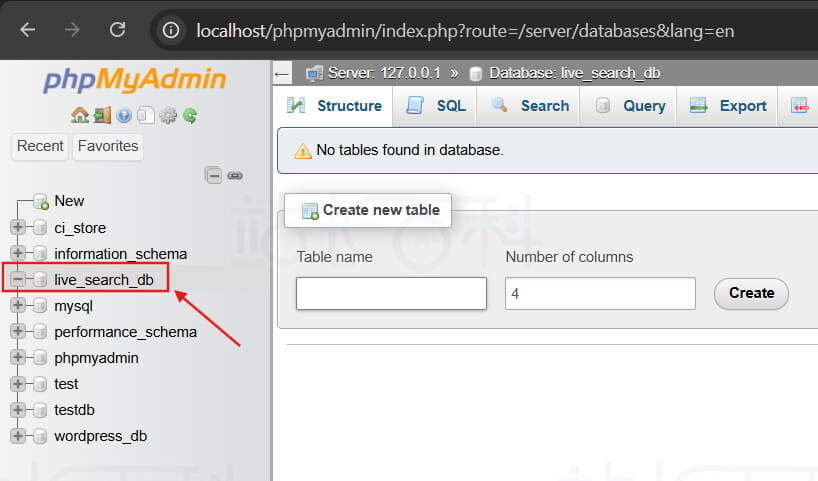Screen dimensions: 818x481
Task: Open navigation panel settings gear icon
Action: [168, 115]
